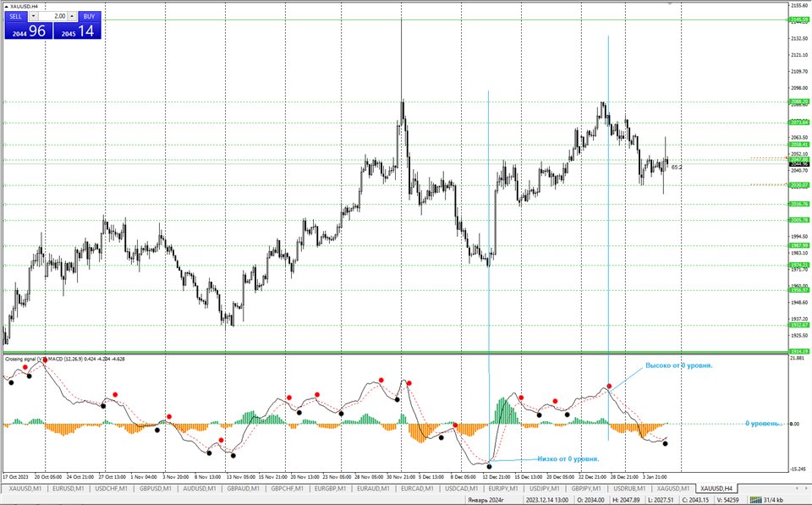Click the 2121.00 price scale value

(x=799, y=55)
